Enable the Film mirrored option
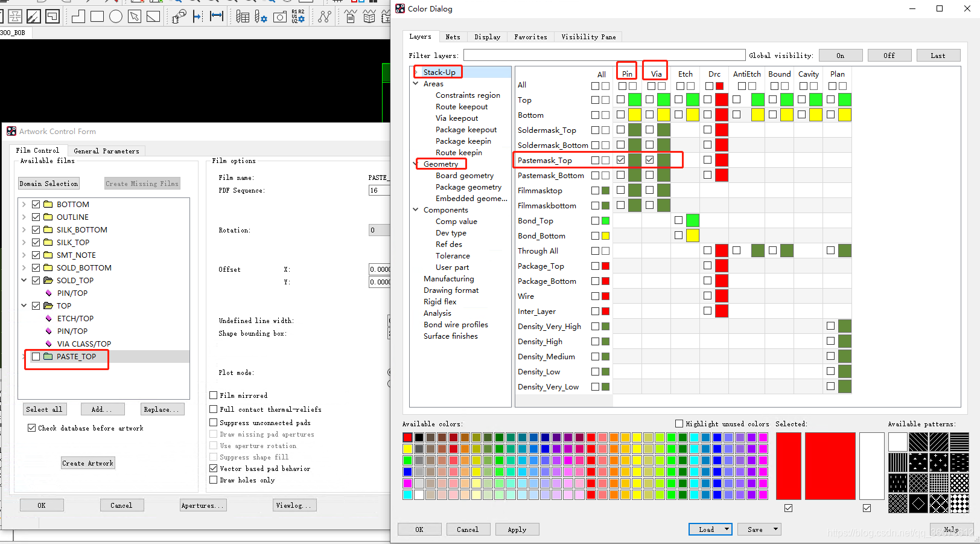980x544 pixels. click(213, 395)
